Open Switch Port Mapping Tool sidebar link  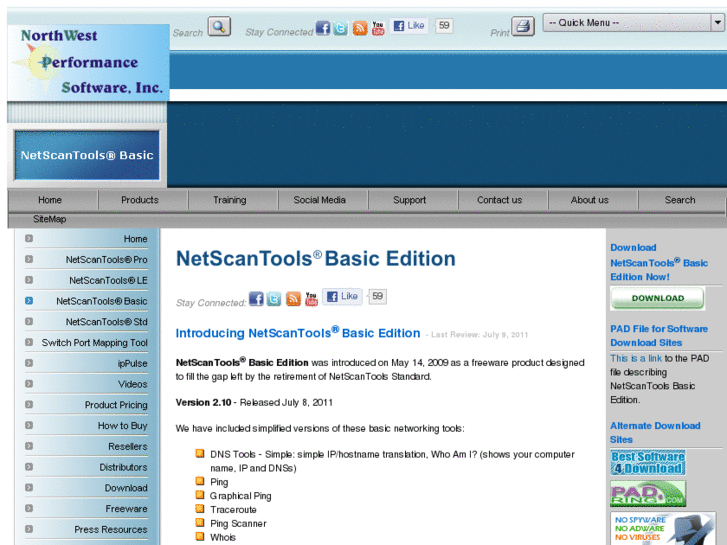point(95,343)
